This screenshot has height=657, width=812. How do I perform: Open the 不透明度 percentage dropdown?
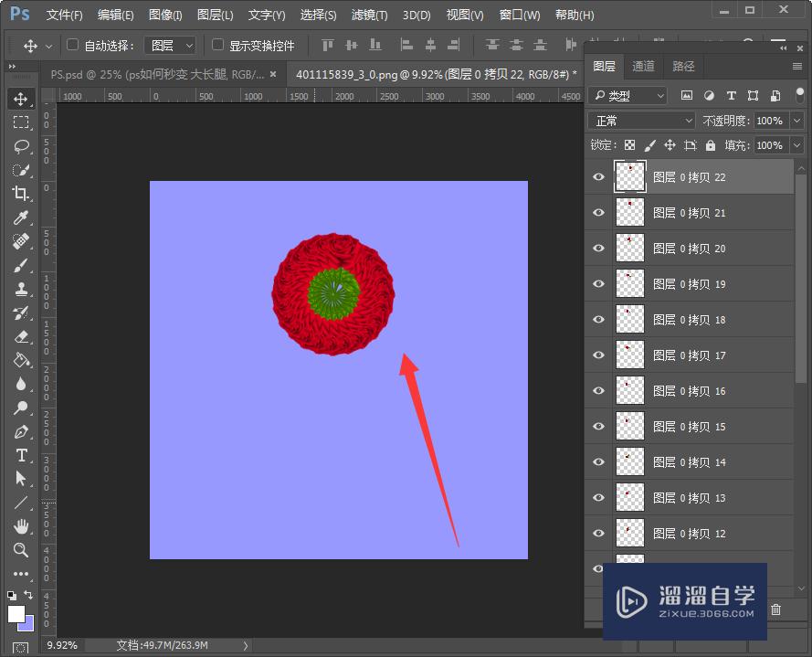click(x=796, y=121)
